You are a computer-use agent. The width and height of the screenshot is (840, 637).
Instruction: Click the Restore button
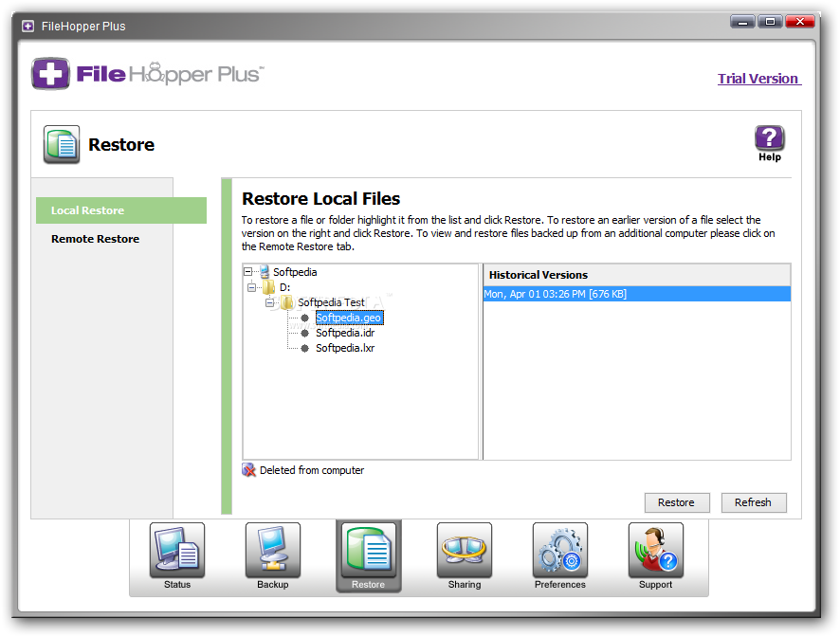point(677,502)
